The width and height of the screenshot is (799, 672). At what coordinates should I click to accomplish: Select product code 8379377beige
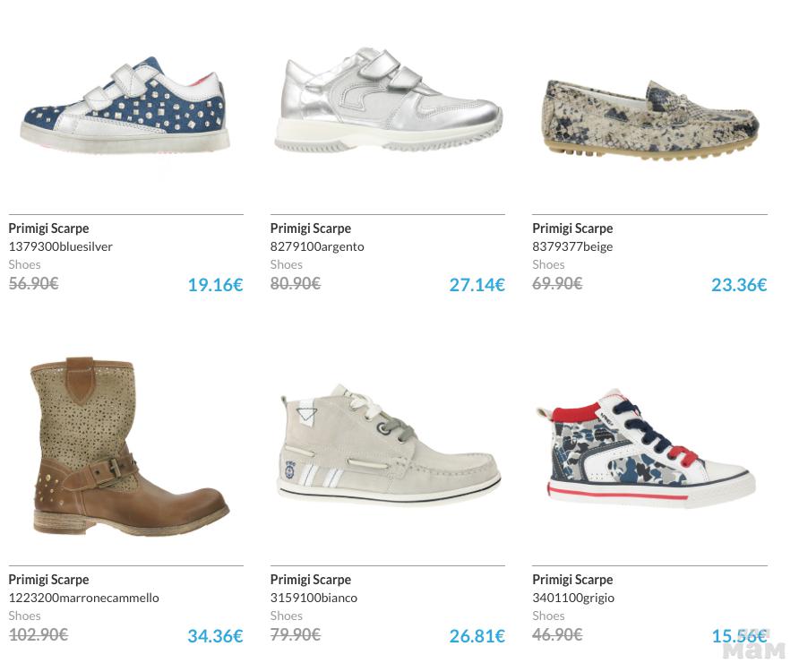[572, 246]
